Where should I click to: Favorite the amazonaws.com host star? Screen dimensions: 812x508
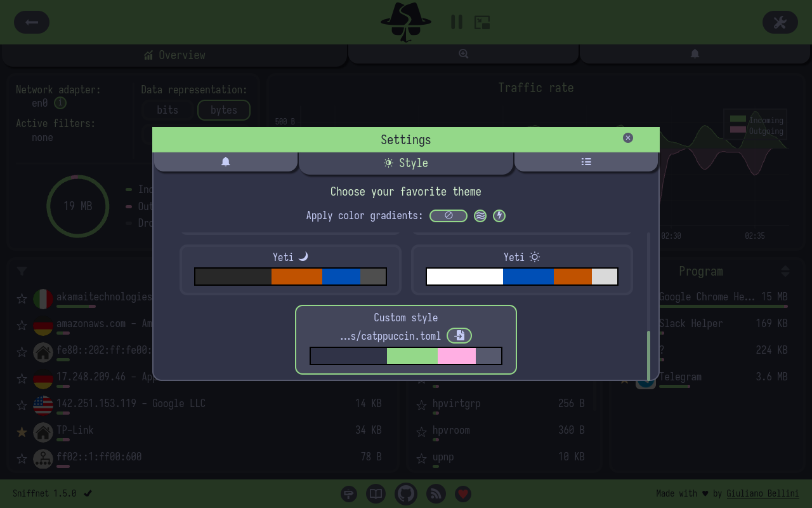click(x=22, y=325)
